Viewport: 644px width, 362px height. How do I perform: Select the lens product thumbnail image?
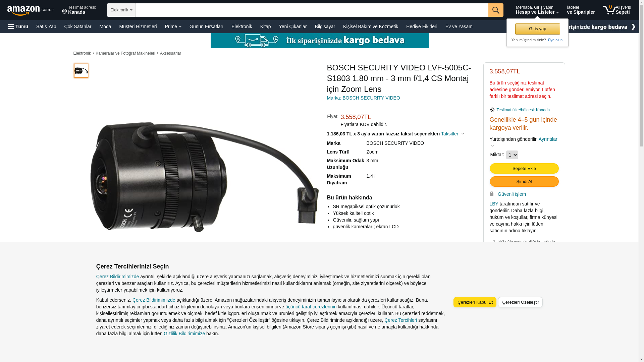tap(81, 71)
